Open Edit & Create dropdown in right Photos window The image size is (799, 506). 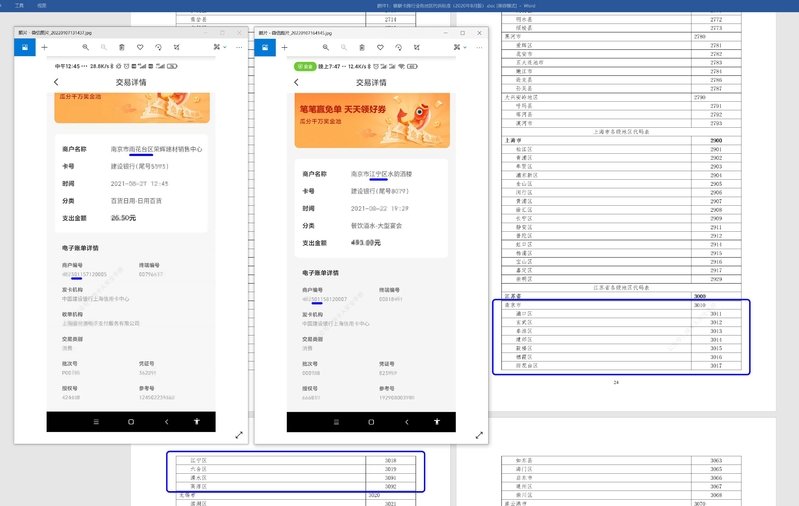click(x=460, y=47)
